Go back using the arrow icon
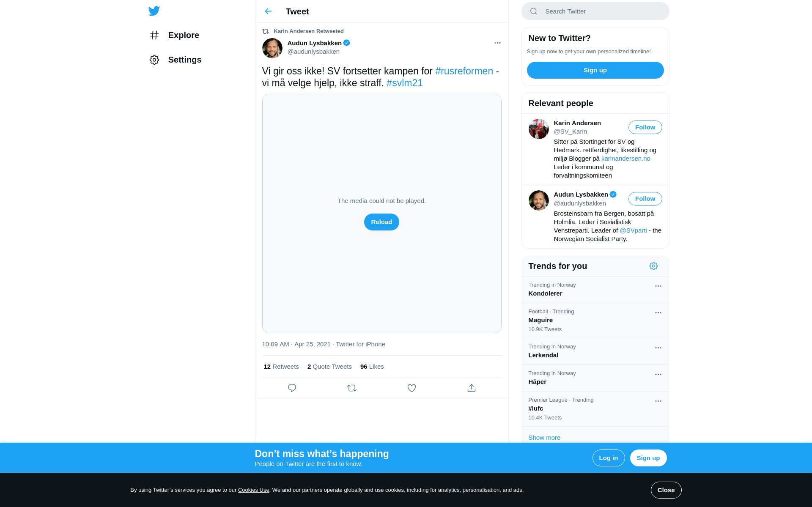 point(268,11)
